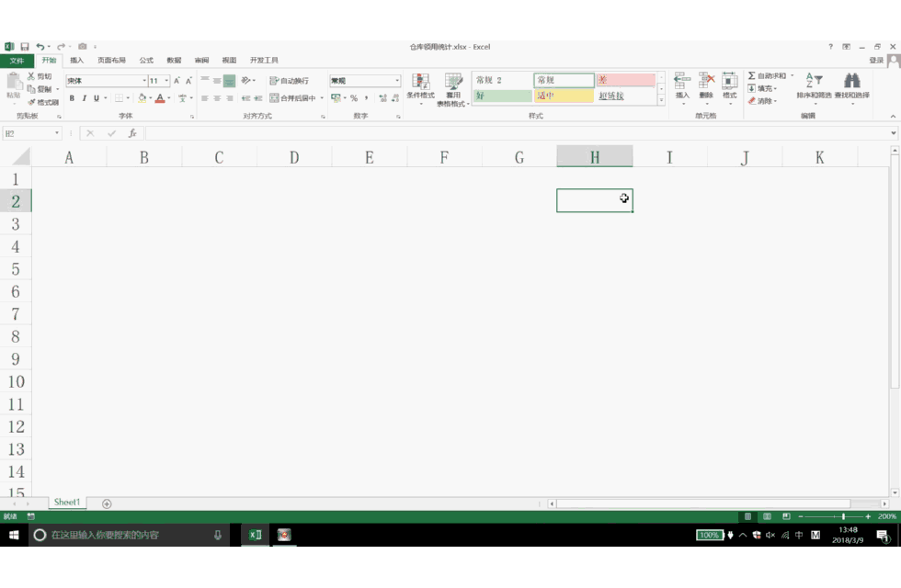Click the percent style icon
The height and width of the screenshot is (588, 901).
[354, 98]
